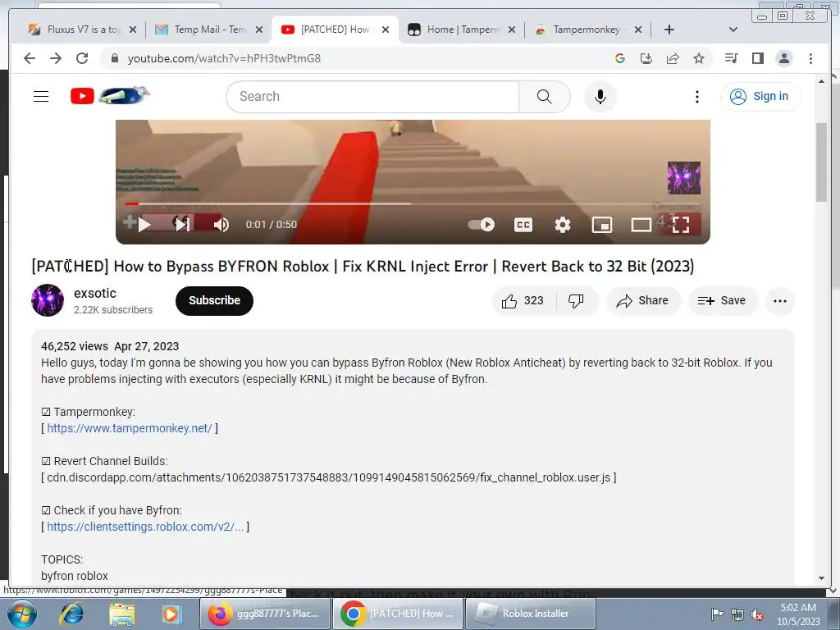Click the page vertical scrollbar thumb

click(821, 162)
